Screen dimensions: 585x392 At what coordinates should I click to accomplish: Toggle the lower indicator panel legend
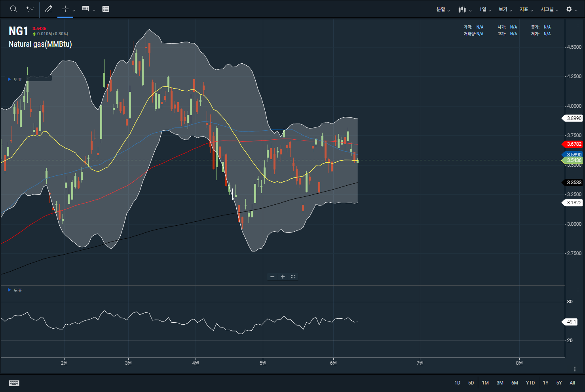click(x=9, y=290)
